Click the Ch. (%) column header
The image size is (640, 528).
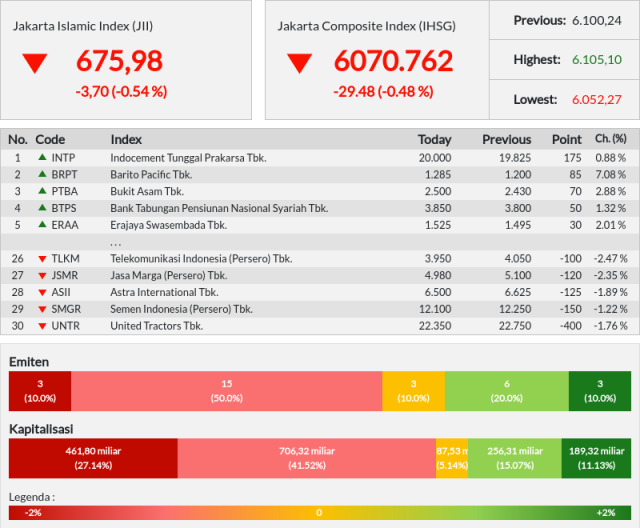[x=611, y=139]
